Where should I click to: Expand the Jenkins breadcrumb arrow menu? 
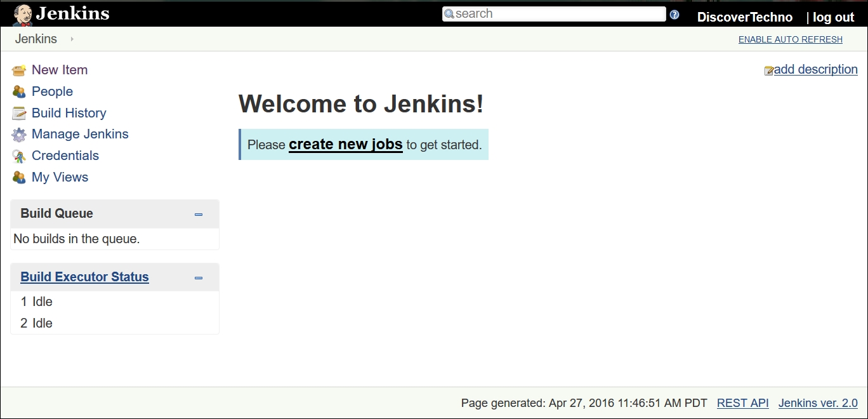(72, 39)
